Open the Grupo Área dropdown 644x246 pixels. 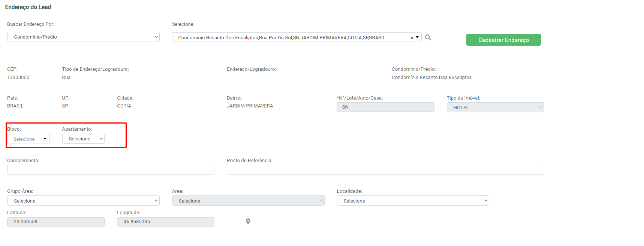click(83, 201)
